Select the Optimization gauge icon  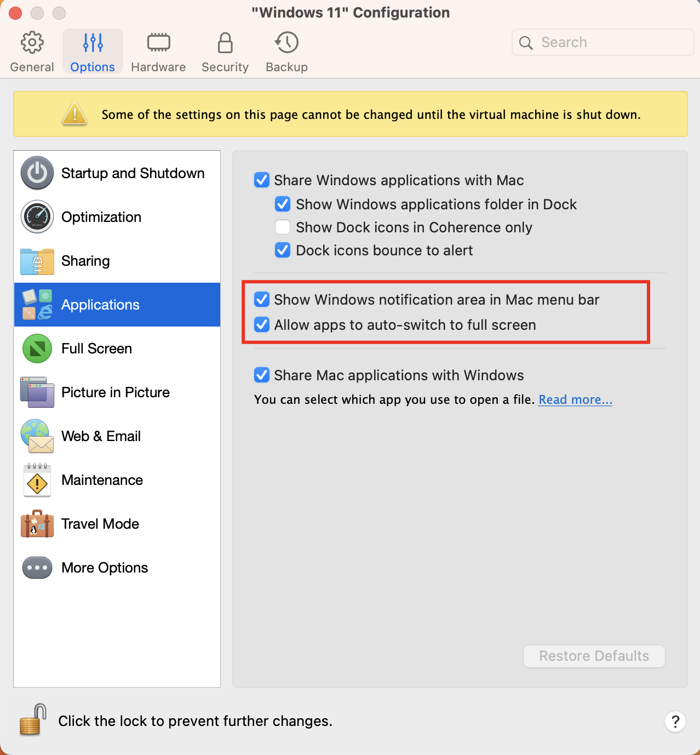click(37, 217)
